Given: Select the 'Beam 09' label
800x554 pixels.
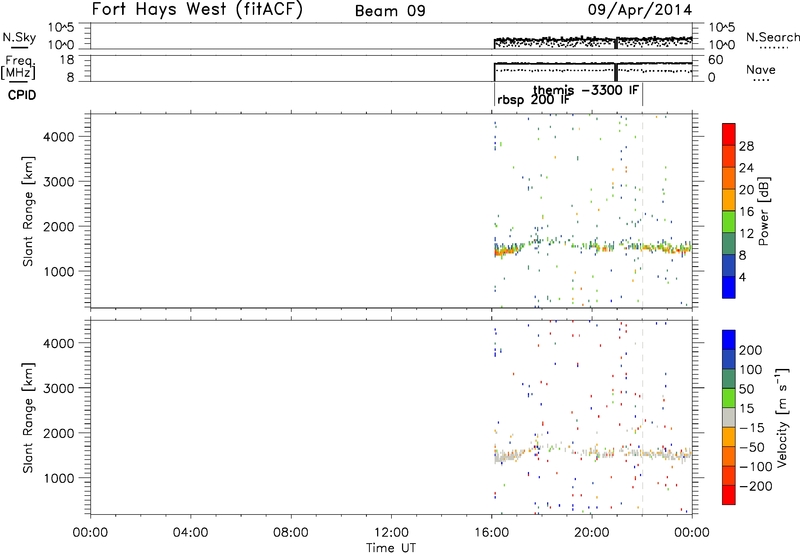Looking at the screenshot, I should click(390, 11).
